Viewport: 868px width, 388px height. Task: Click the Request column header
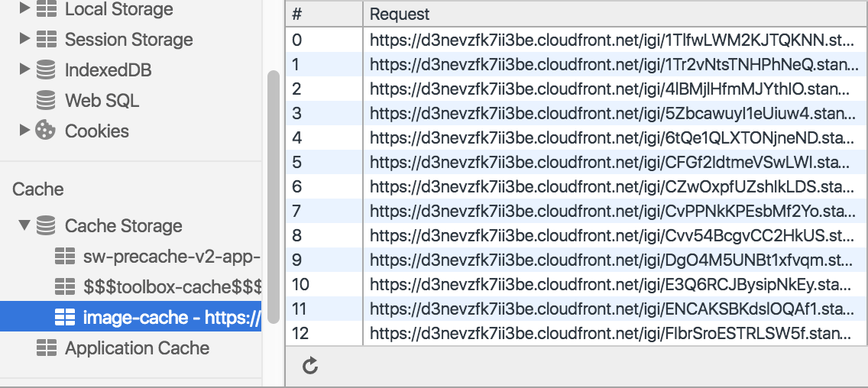(x=611, y=14)
